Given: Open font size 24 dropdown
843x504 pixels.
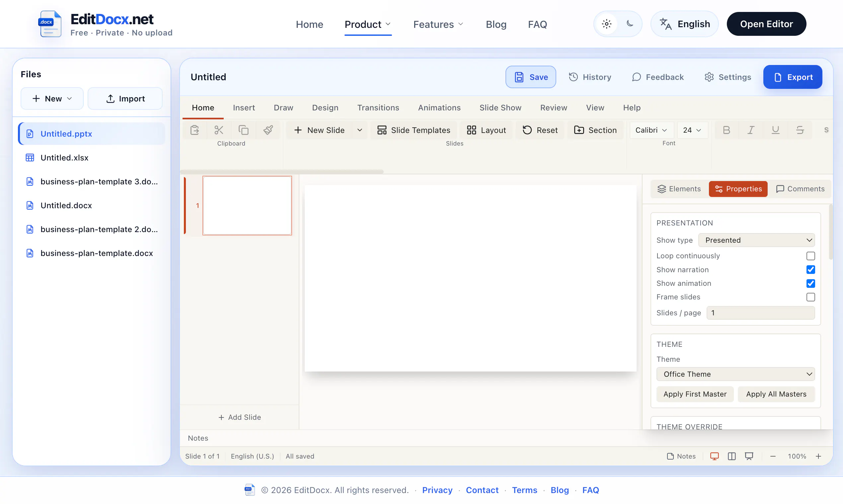Looking at the screenshot, I should 692,130.
